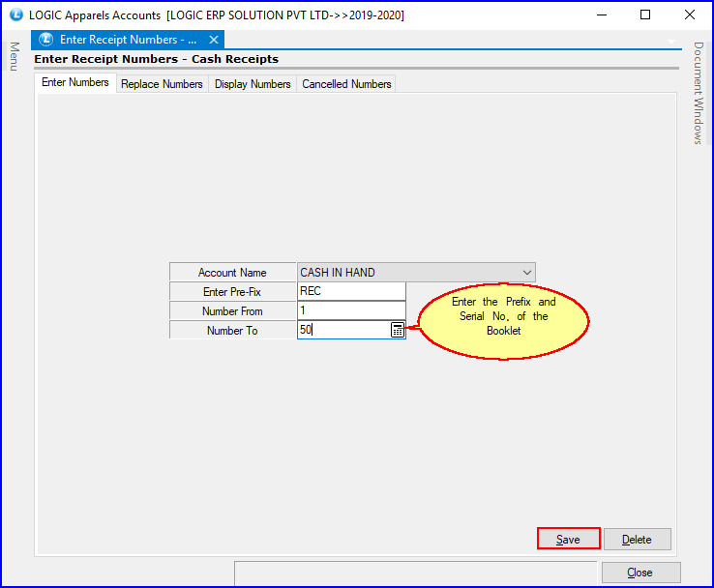This screenshot has width=714, height=588.
Task: Click the logo icon on Enter Receipt Numbers tab
Action: point(46,40)
